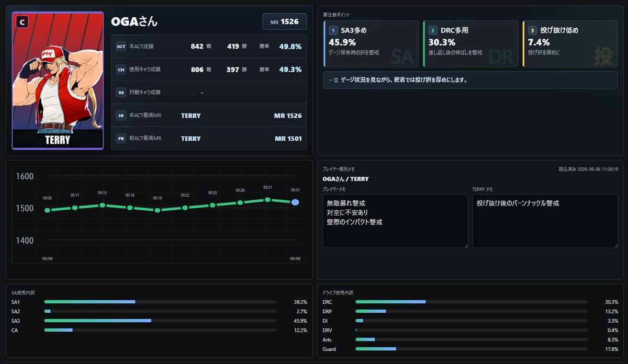The width and height of the screenshot is (628, 364).
Task: Select the 00:31 point on MR chart
Action: (x=267, y=200)
